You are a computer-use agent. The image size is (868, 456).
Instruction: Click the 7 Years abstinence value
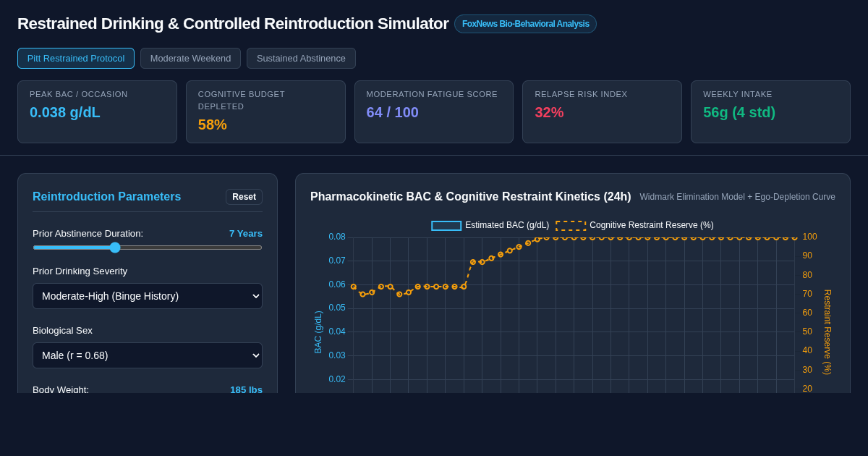click(x=246, y=233)
